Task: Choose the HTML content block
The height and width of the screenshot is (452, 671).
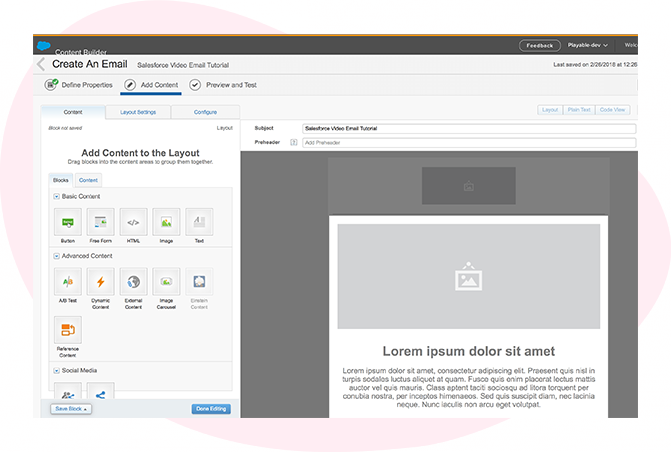Action: [133, 222]
